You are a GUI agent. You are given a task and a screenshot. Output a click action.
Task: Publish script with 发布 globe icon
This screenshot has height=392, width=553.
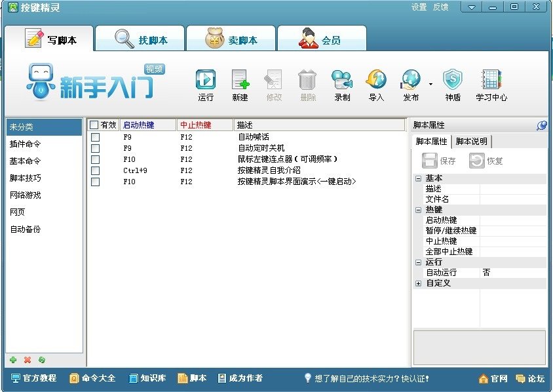[x=411, y=85]
